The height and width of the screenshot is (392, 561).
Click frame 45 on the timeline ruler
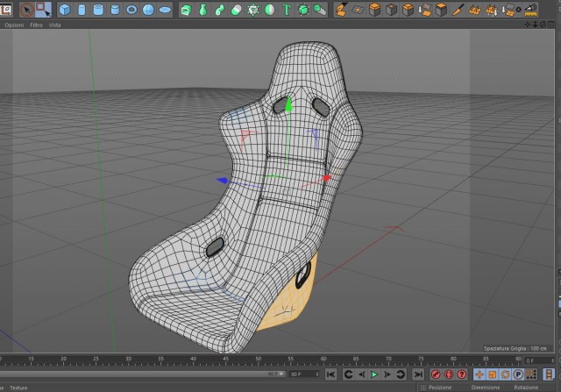coord(226,360)
